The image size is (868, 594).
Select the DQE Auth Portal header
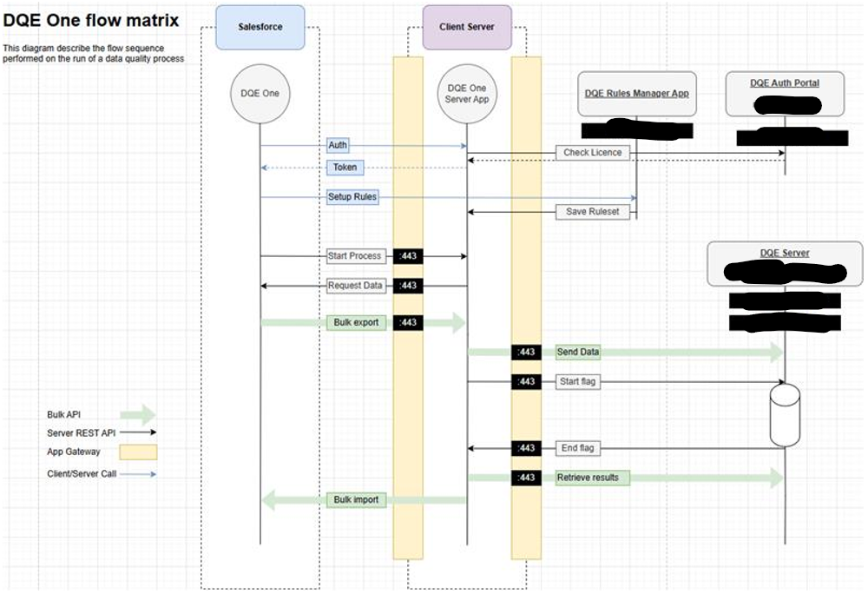[x=785, y=83]
